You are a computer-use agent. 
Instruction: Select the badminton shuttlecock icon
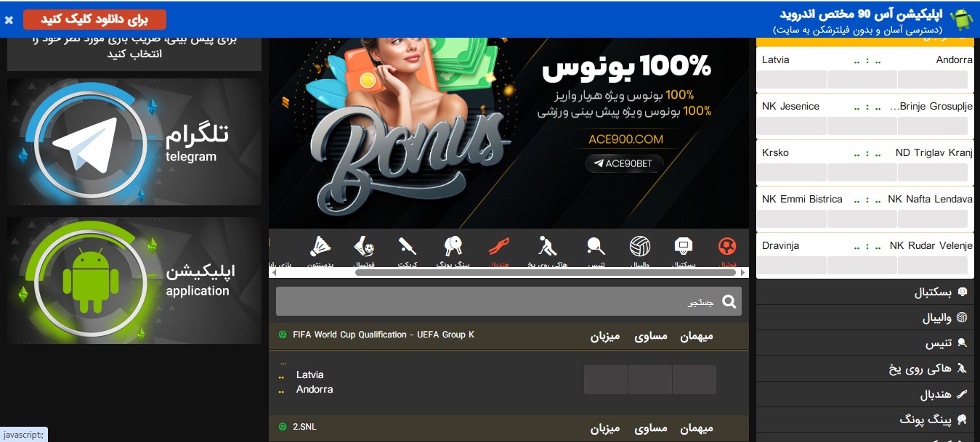(x=320, y=247)
